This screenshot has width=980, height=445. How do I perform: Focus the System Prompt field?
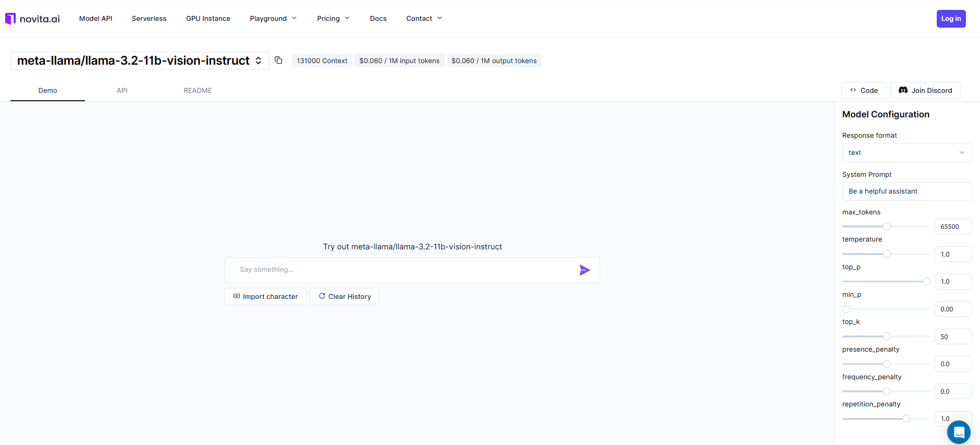pos(907,191)
